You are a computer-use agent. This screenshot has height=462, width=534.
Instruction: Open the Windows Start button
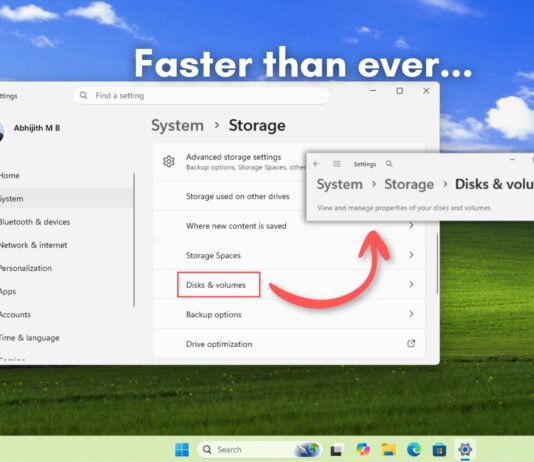click(x=182, y=449)
